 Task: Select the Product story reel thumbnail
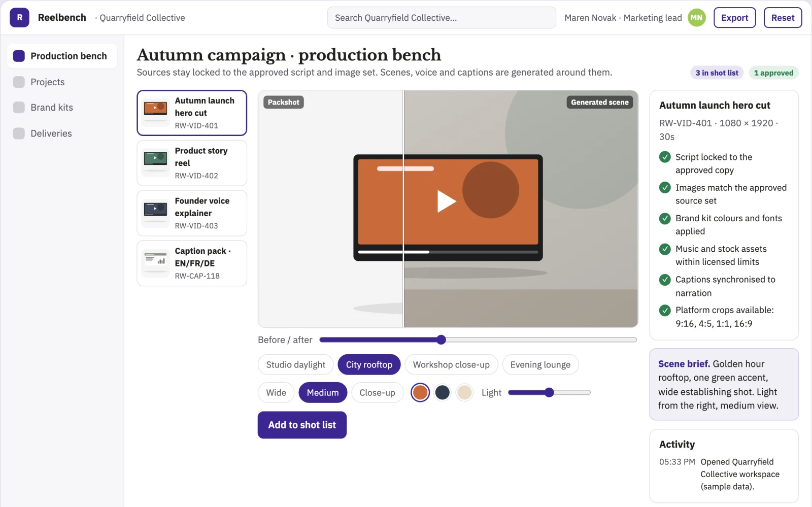pyautogui.click(x=156, y=163)
